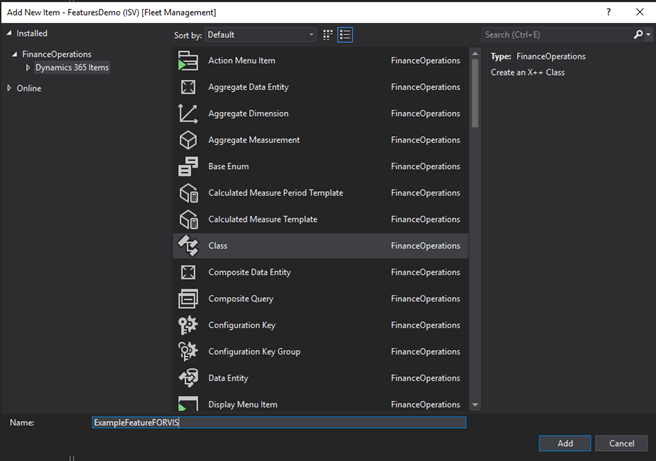Screen dimensions: 656x461
Task: Select Composite Query in the list
Action: [240, 299]
